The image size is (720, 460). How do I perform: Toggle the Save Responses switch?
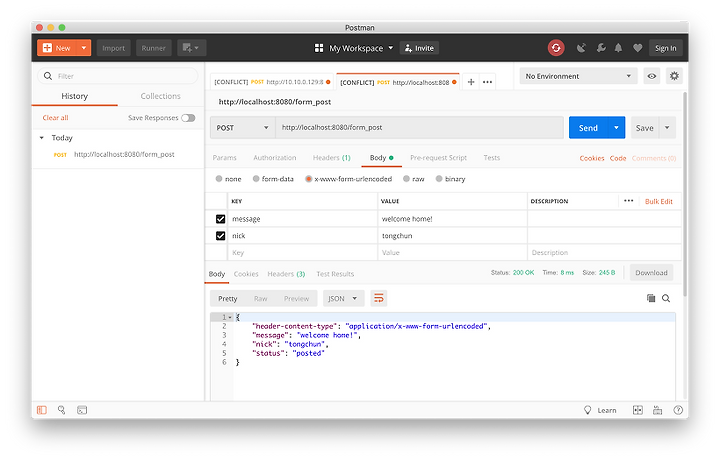point(188,118)
